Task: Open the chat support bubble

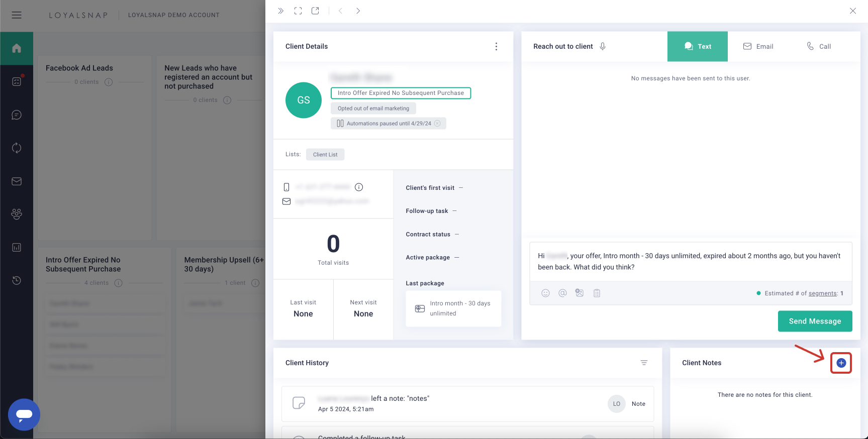Action: click(24, 414)
